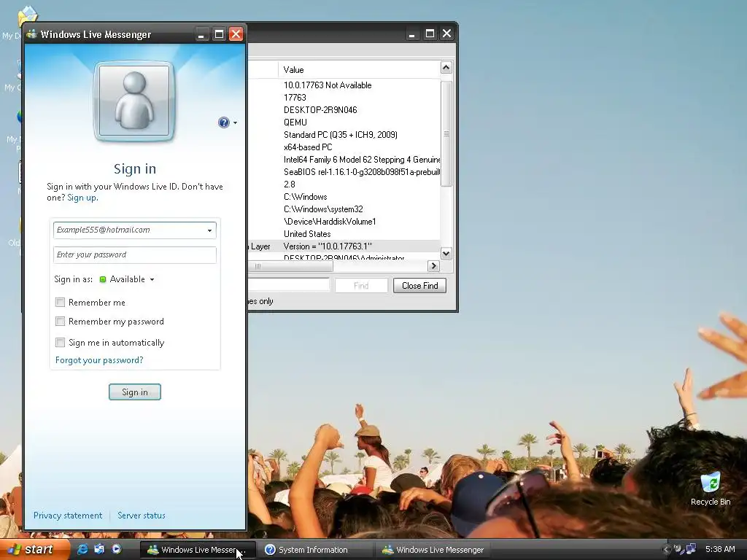
Task: Click the vertical scrollbar up arrow in System Information
Action: (x=446, y=68)
